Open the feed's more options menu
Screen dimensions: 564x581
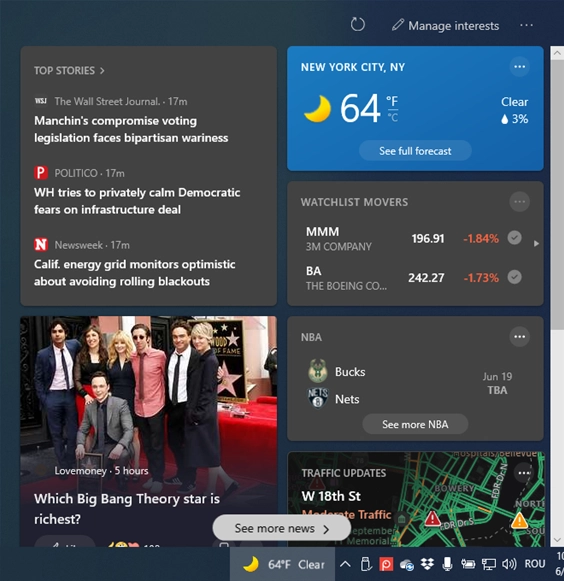(526, 25)
